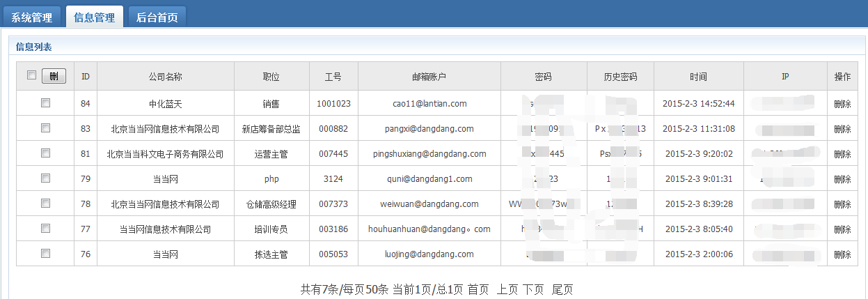Screen dimensions: 868x299
Task: Click the 密码 column header
Action: tap(544, 77)
